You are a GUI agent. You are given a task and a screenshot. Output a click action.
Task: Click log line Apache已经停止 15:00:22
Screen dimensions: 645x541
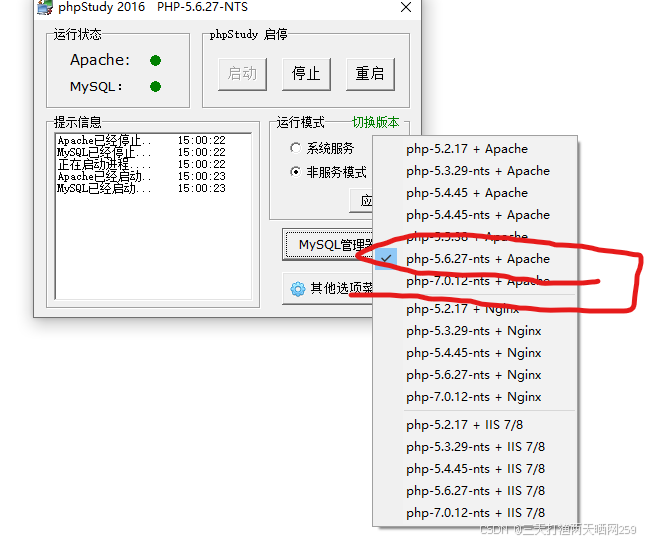(x=142, y=140)
